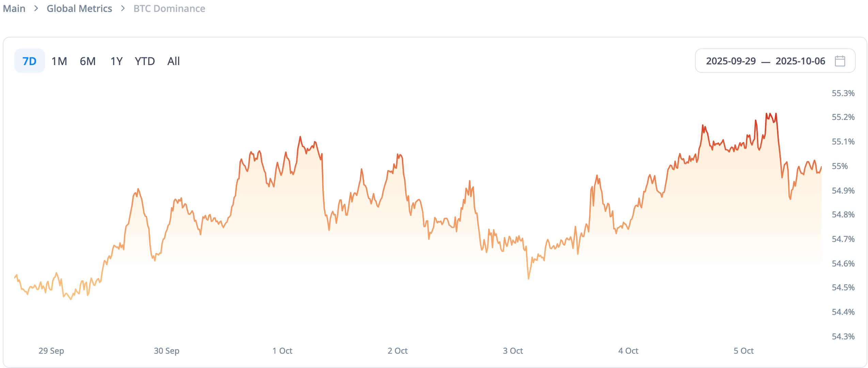The width and height of the screenshot is (868, 368).
Task: Click the chevron after Main breadcrumb
Action: point(36,8)
